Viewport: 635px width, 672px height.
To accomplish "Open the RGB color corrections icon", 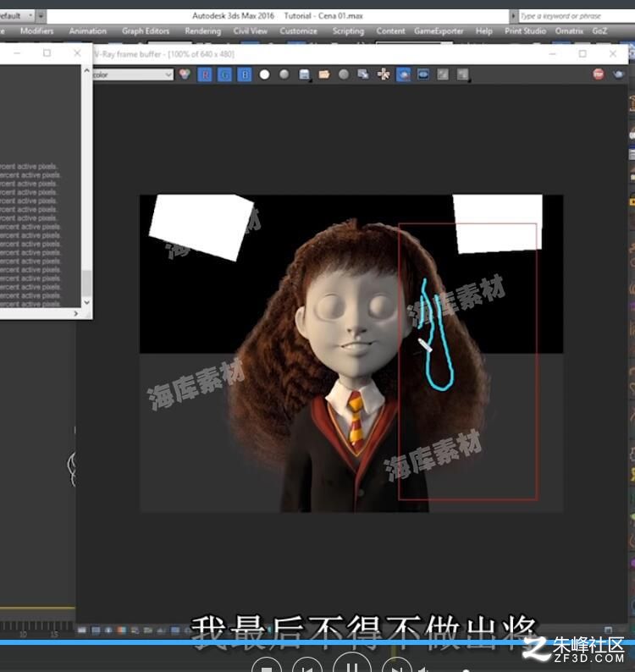I will pos(185,74).
